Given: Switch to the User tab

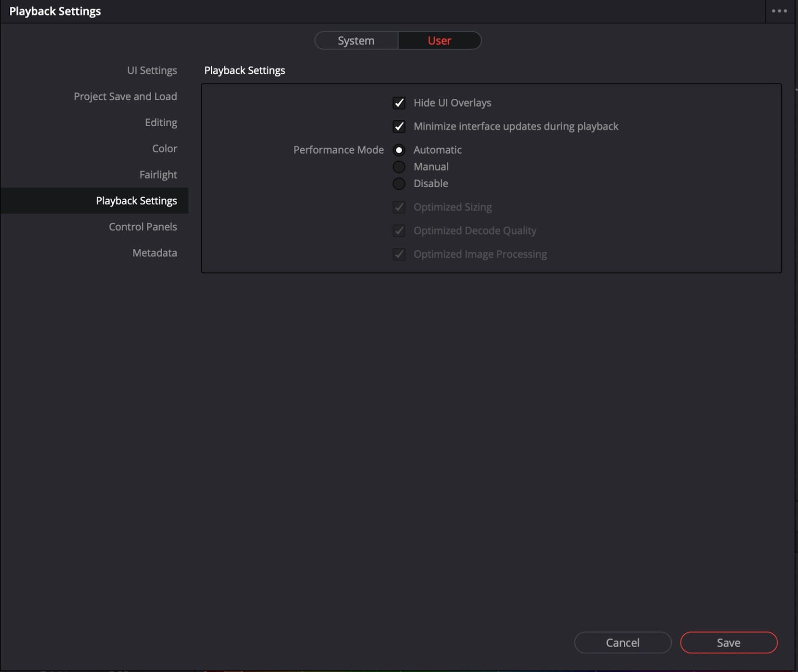Looking at the screenshot, I should (x=439, y=40).
